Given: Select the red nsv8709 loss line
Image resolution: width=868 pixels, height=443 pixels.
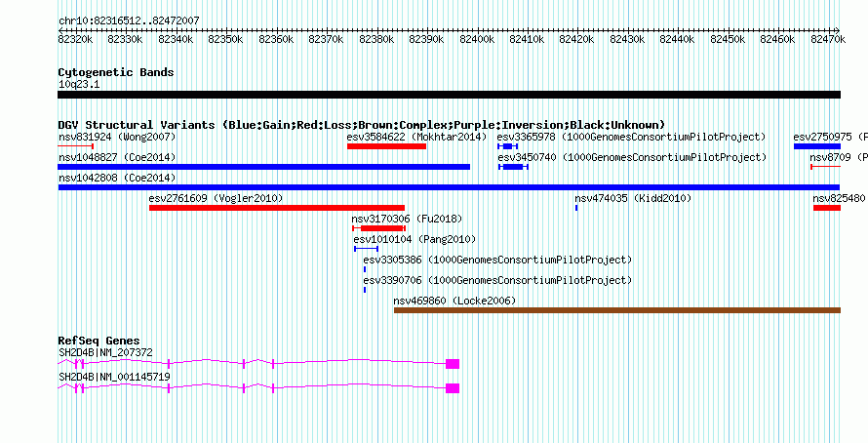Looking at the screenshot, I should (825, 167).
